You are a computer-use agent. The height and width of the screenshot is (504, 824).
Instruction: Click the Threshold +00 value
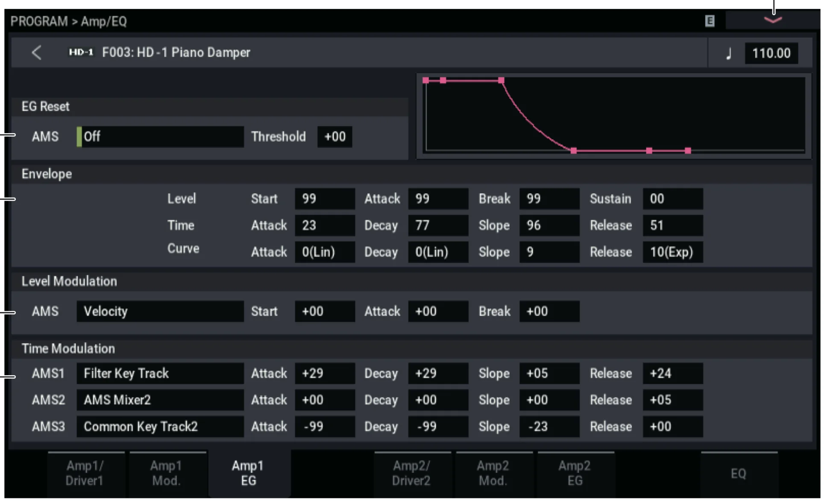334,137
